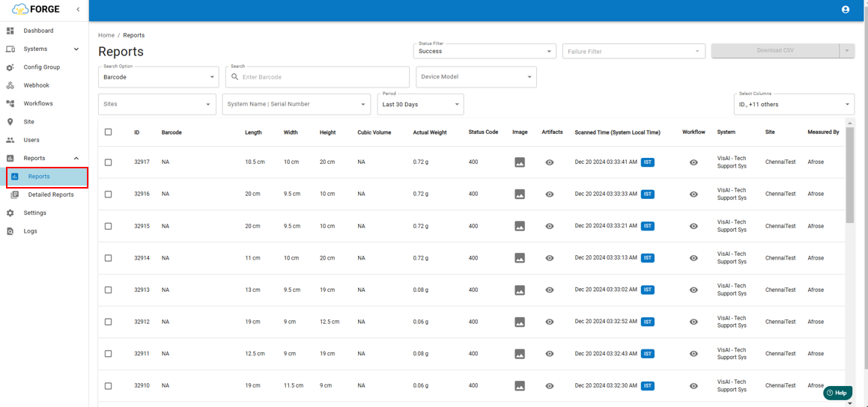Click IST timezone badge for report 32913
The height and width of the screenshot is (407, 868).
click(647, 290)
